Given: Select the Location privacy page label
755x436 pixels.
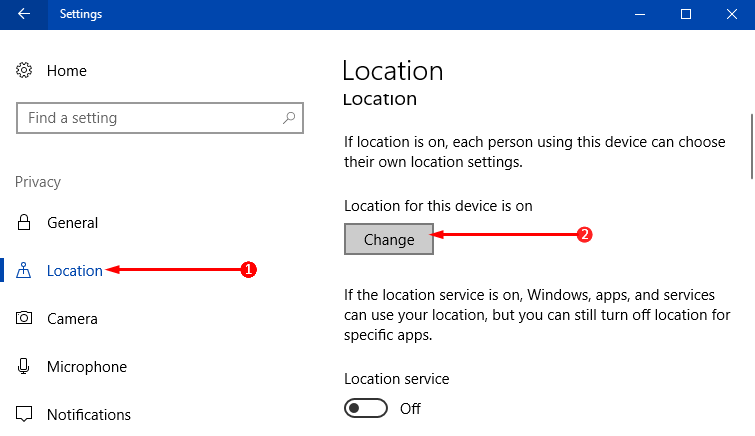Looking at the screenshot, I should click(75, 271).
